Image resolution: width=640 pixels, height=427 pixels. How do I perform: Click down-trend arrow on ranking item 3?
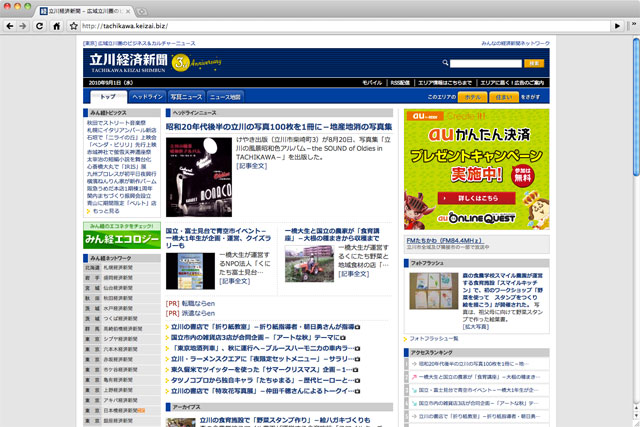pos(414,391)
